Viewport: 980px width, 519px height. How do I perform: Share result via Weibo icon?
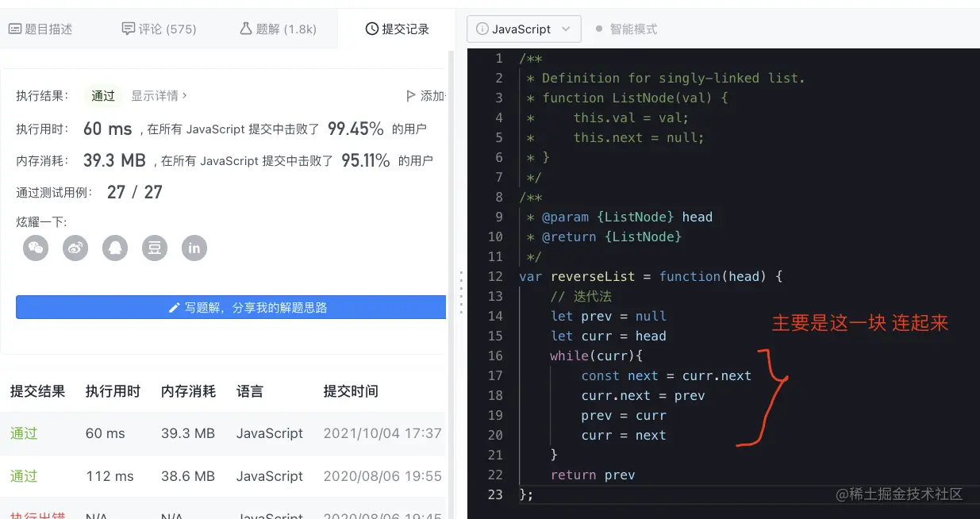75,248
